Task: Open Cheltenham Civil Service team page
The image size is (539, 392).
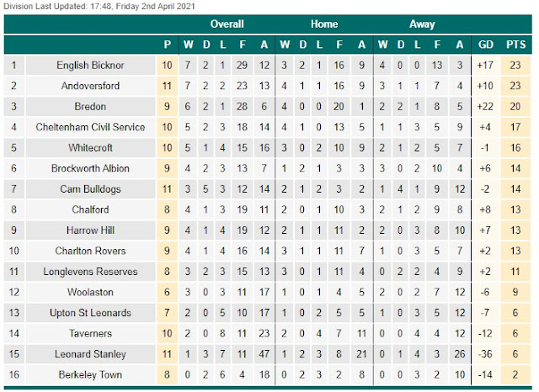Action: pyautogui.click(x=90, y=127)
